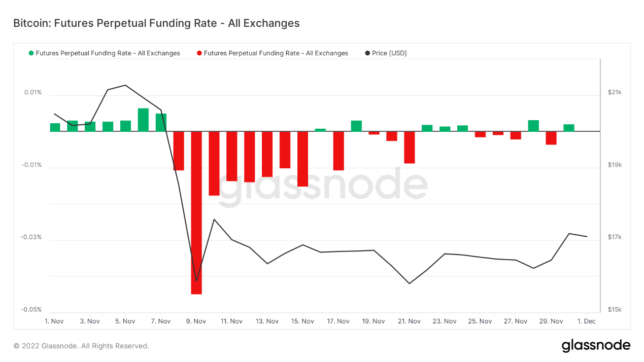
Task: Click the 1. Dec x-axis label
Action: [586, 321]
